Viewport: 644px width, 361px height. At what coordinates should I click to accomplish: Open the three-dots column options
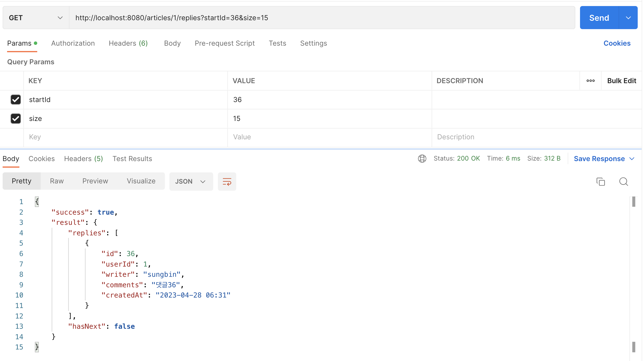590,81
